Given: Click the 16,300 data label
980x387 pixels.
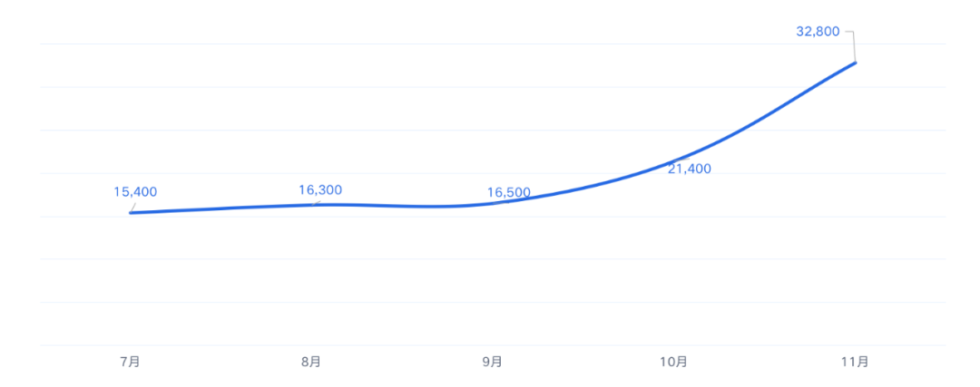Looking at the screenshot, I should pyautogui.click(x=320, y=190).
